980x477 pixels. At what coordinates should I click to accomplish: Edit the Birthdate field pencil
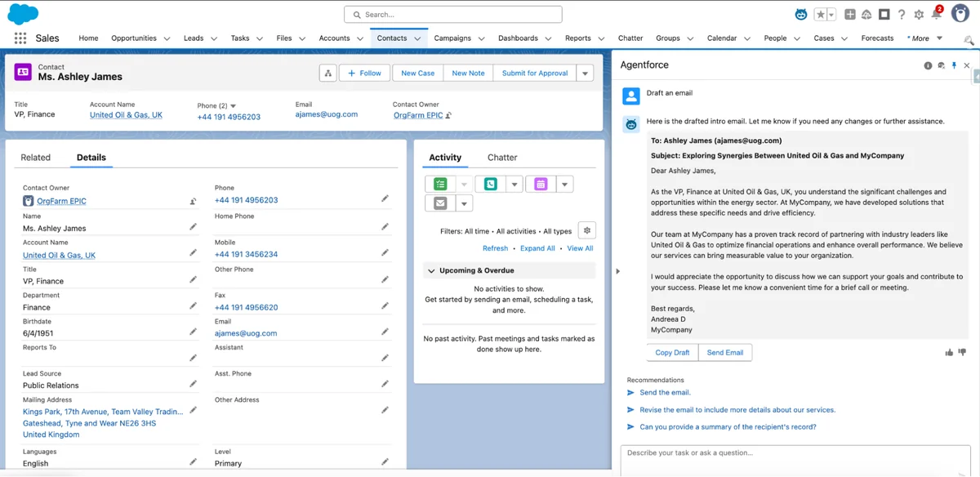coord(193,332)
